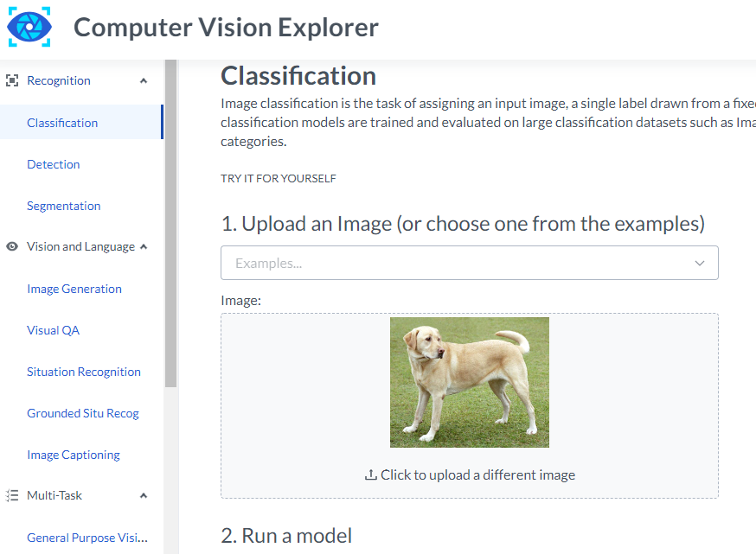Image resolution: width=756 pixels, height=554 pixels.
Task: Open the Examples dropdown
Action: pos(470,263)
